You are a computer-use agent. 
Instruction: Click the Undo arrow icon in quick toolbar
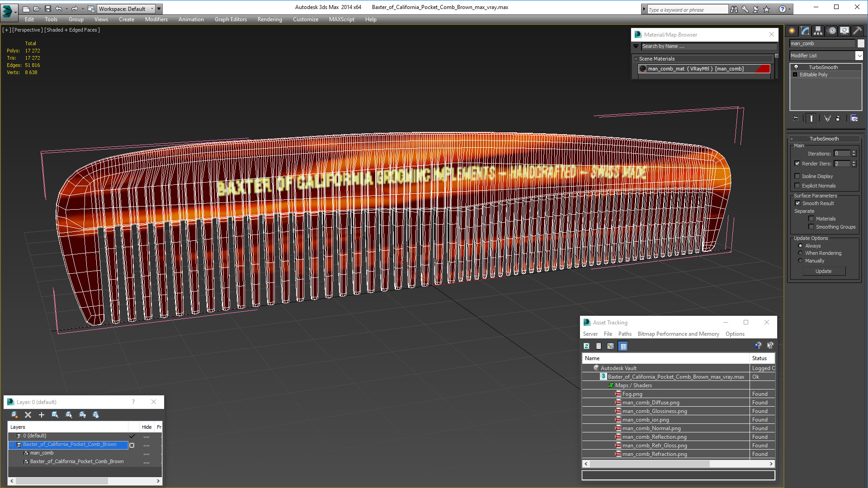pyautogui.click(x=58, y=9)
